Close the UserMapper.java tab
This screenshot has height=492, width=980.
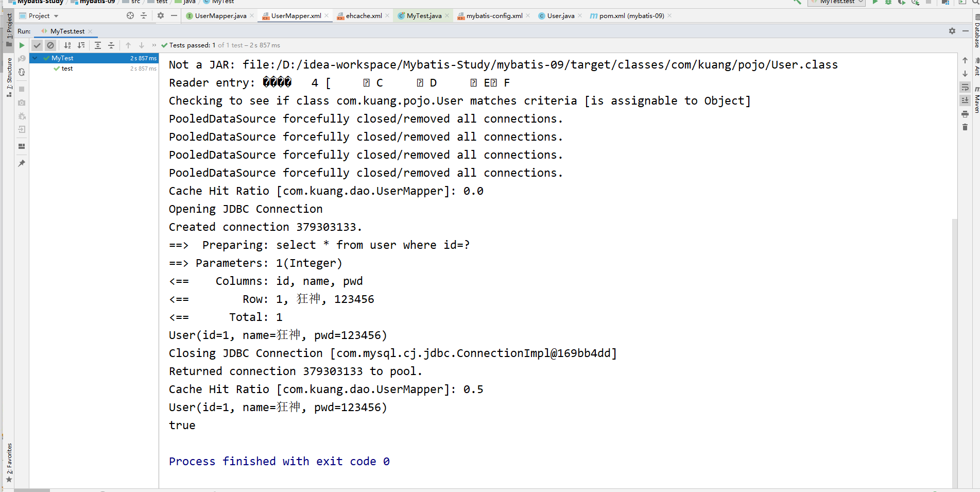(252, 16)
